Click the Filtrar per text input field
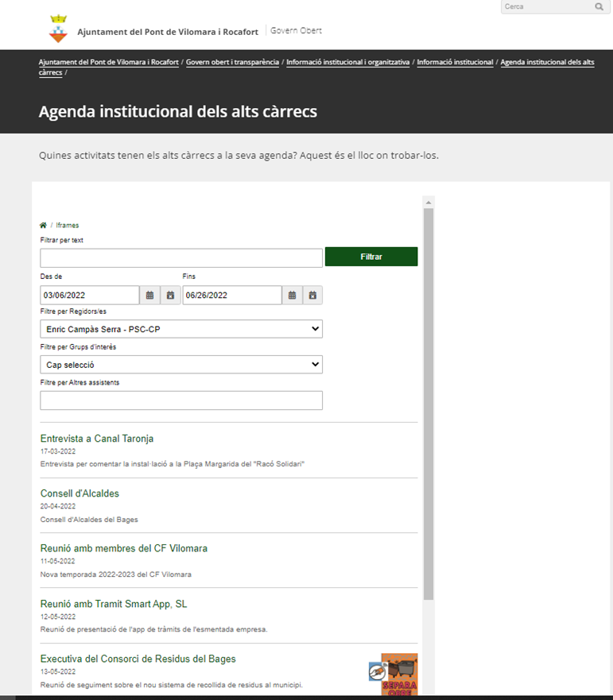613x700 pixels. pos(181,257)
